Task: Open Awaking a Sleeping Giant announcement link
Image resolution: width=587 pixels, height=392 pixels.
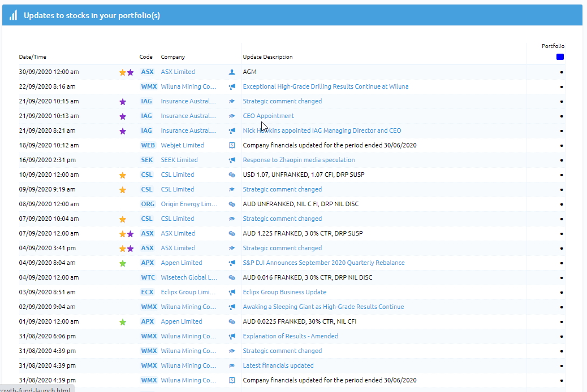Action: point(323,307)
